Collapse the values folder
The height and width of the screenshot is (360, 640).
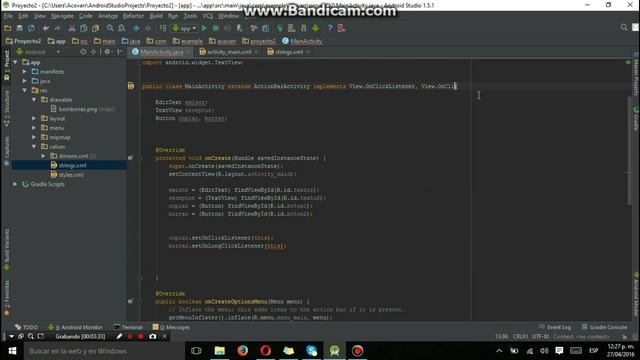coord(34,147)
